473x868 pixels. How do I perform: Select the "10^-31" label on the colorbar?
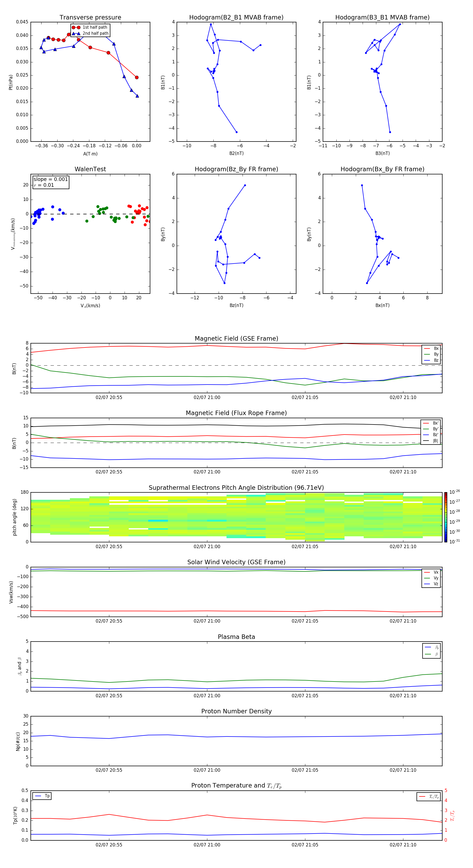(455, 542)
